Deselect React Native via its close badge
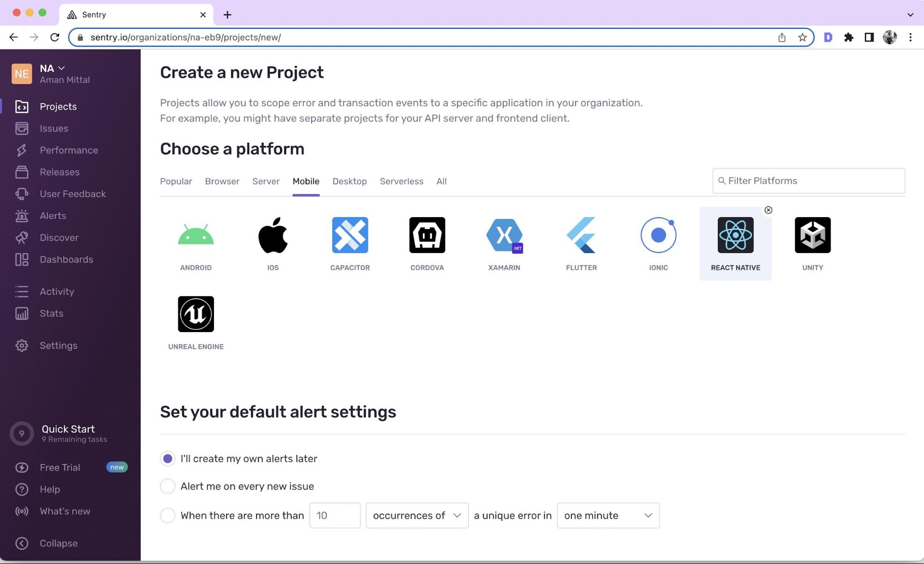The image size is (924, 564). point(768,210)
